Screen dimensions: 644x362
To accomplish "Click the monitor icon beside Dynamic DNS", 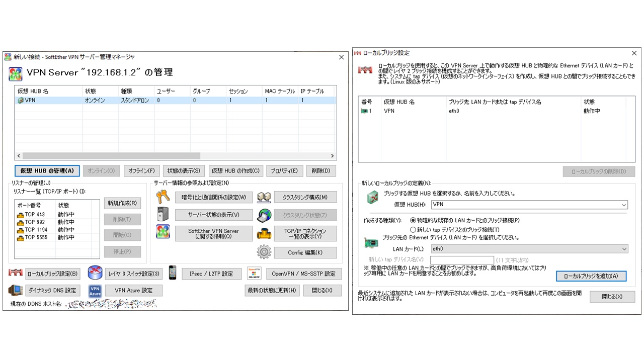I will click(x=16, y=290).
